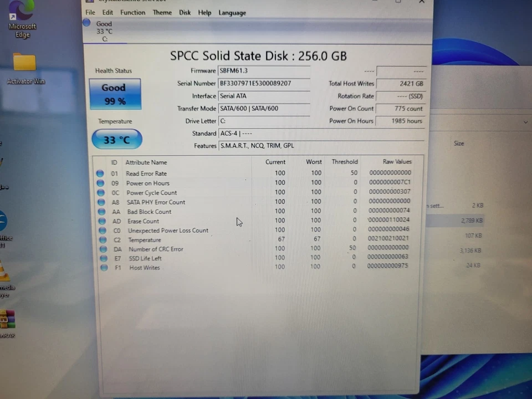Click the blue health dot above the C: drive
The image size is (532, 399).
(87, 23)
